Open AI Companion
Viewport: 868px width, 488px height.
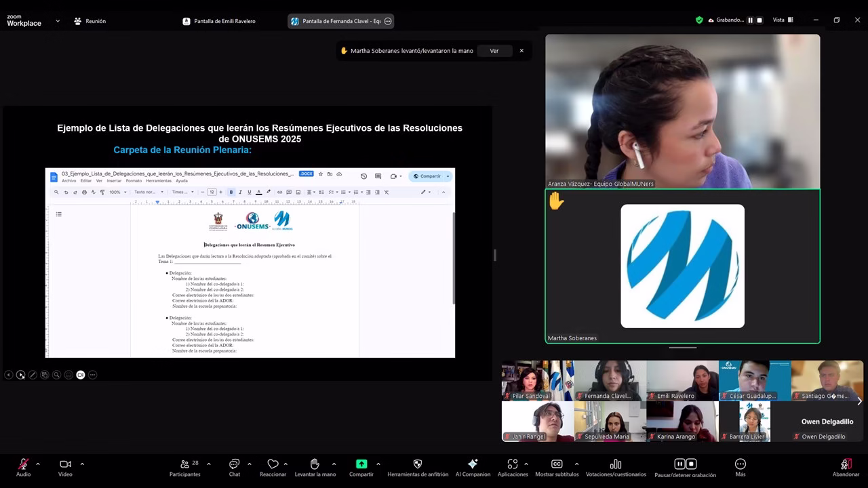click(x=473, y=464)
